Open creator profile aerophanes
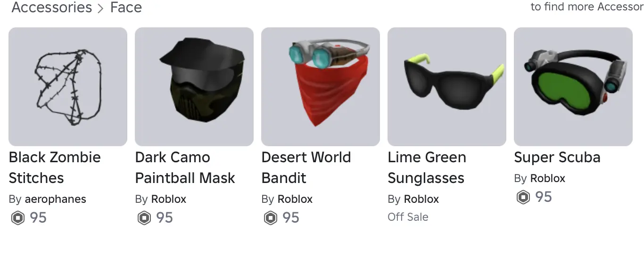644x266 pixels. [x=55, y=199]
